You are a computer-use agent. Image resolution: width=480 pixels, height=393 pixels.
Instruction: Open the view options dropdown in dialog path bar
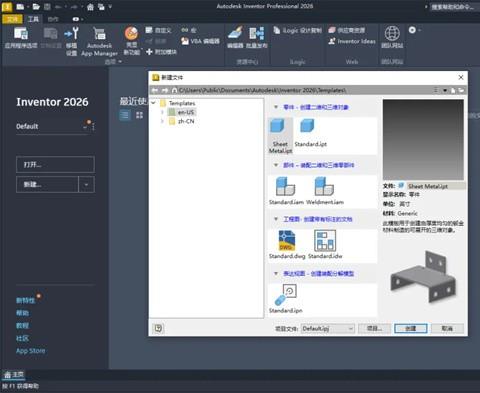pos(445,90)
